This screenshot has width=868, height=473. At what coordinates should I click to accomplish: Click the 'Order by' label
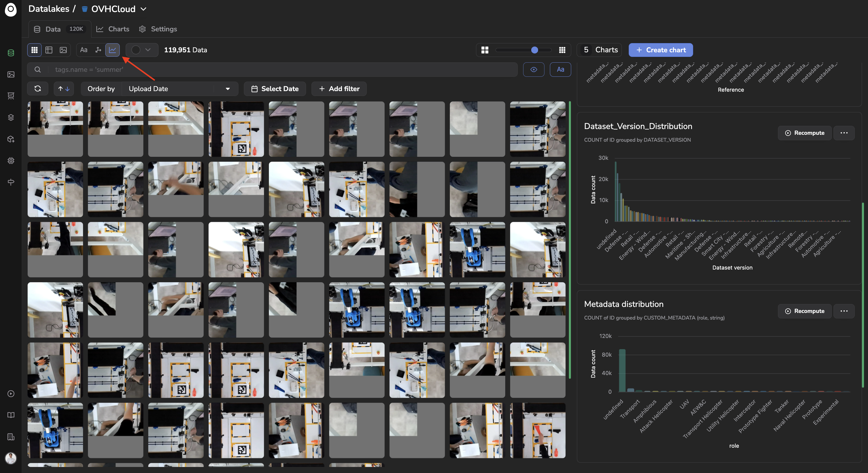101,89
